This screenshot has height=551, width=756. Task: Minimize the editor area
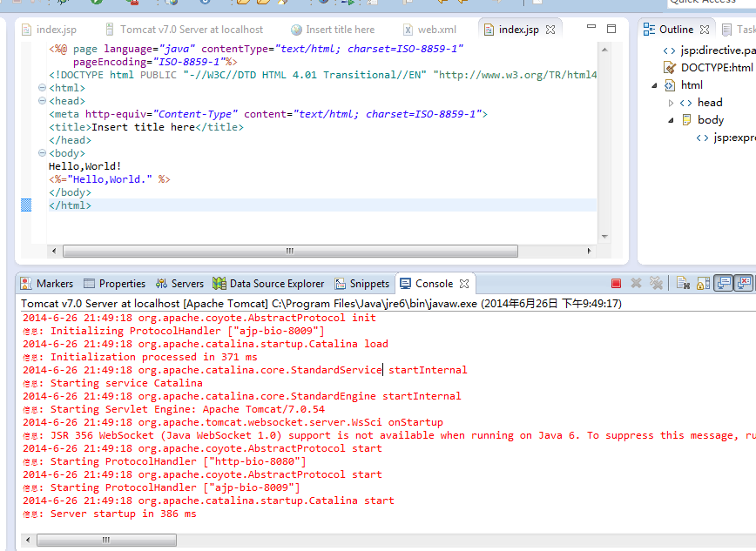(x=591, y=27)
